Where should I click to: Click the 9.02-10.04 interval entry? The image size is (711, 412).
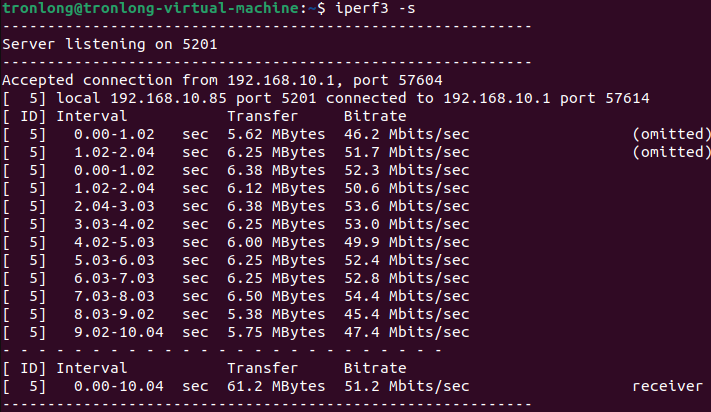click(119, 332)
